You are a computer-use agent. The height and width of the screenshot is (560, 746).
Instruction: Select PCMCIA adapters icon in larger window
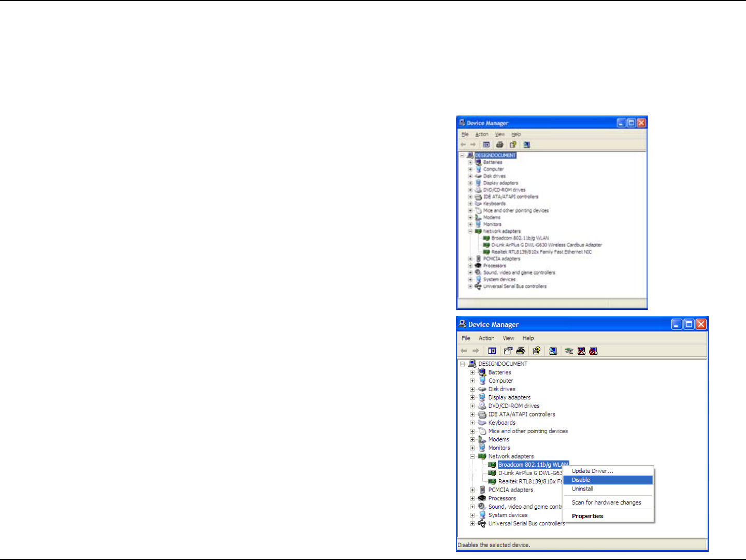(482, 490)
